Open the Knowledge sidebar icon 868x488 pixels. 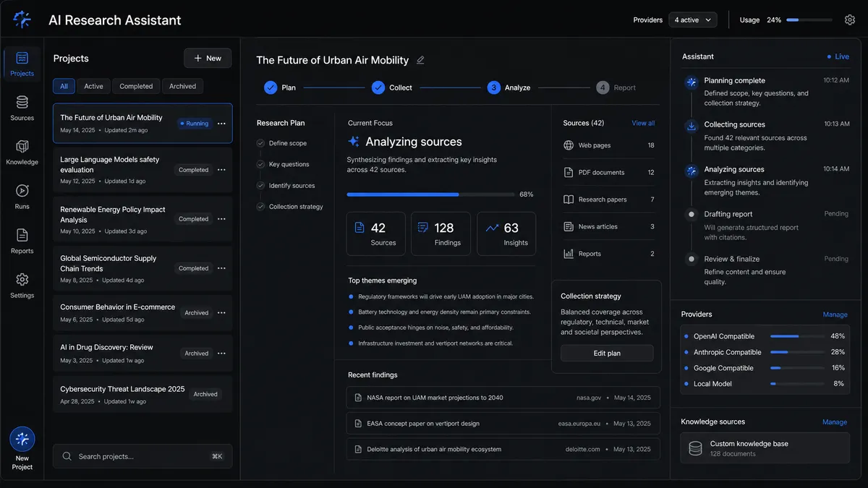22,147
